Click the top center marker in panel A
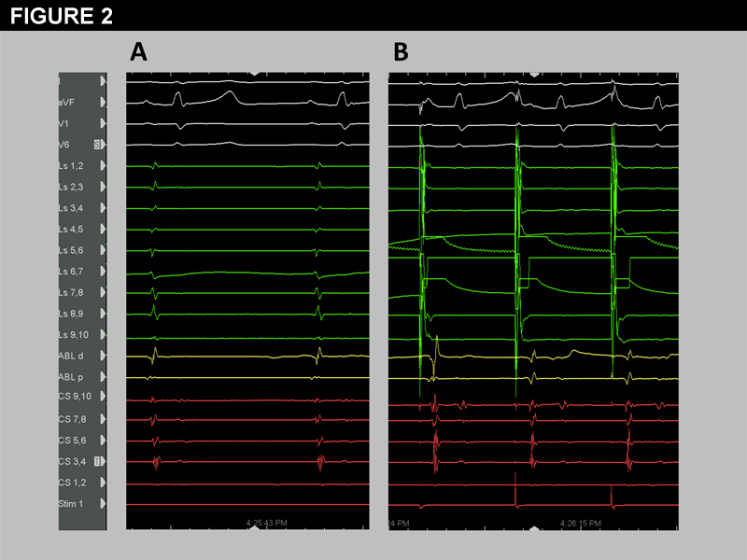The image size is (747, 560). click(x=254, y=74)
